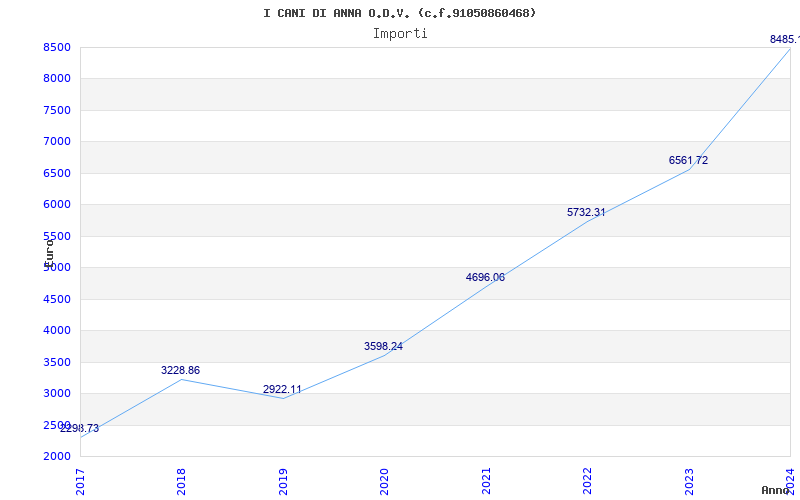This screenshot has height=500, width=800.
Task: Click y-axis value 7000
Action: (x=56, y=141)
